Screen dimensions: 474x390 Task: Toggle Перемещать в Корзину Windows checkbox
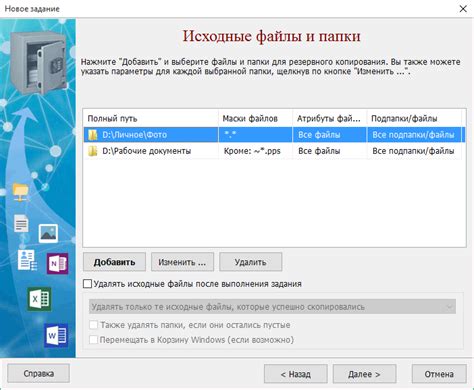pos(94,340)
